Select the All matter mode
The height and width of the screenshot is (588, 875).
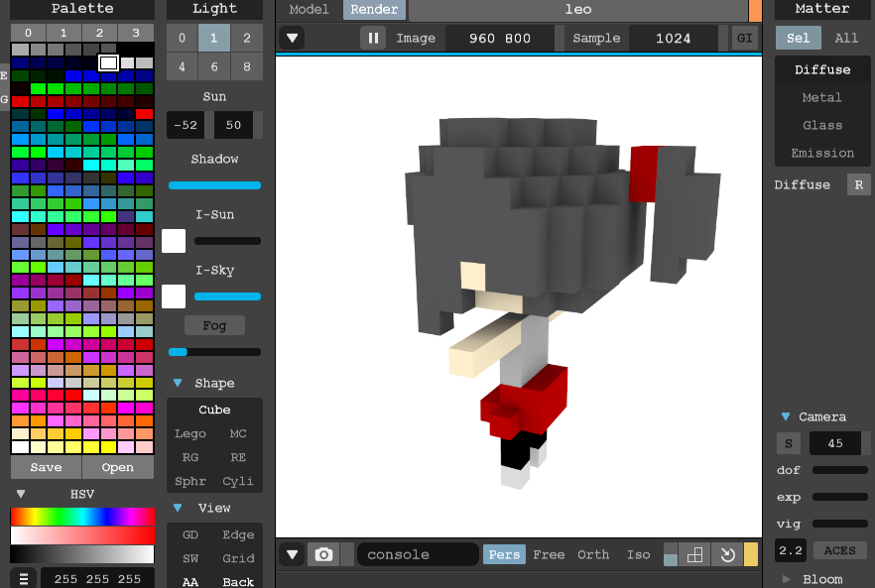(x=846, y=38)
